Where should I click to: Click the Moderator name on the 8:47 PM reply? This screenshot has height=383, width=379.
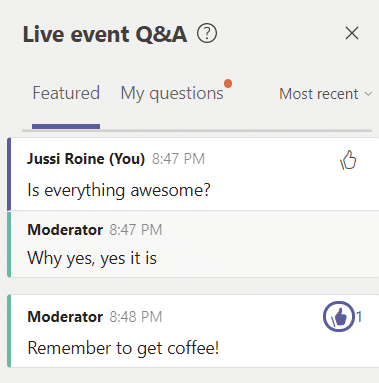coord(65,230)
